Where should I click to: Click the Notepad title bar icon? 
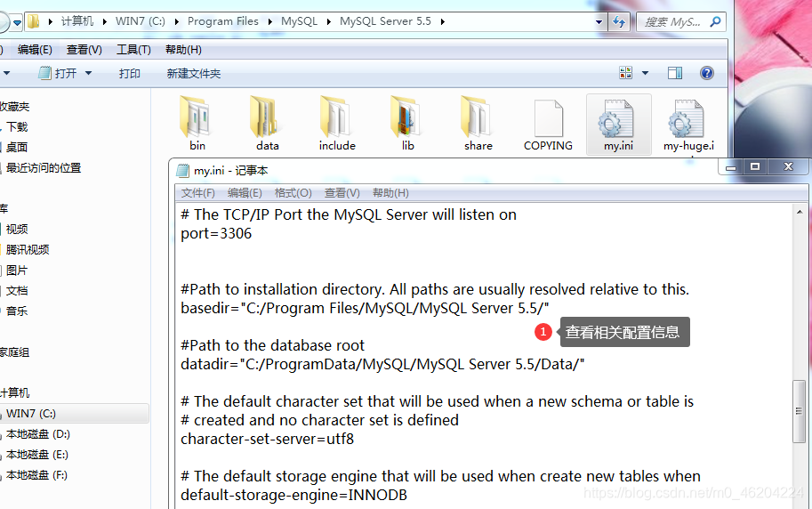pos(183,170)
